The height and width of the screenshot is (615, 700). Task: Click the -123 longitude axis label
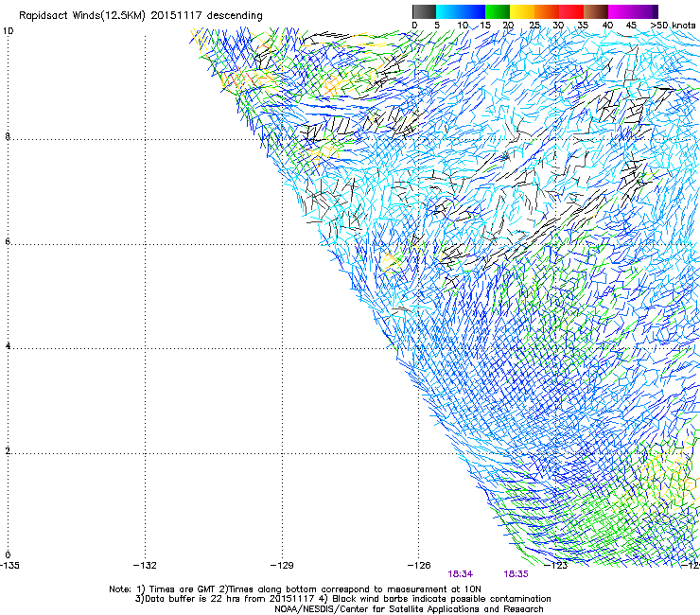click(556, 566)
